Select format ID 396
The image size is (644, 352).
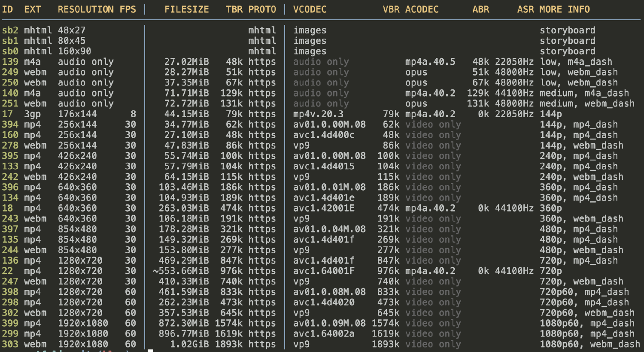(x=10, y=187)
